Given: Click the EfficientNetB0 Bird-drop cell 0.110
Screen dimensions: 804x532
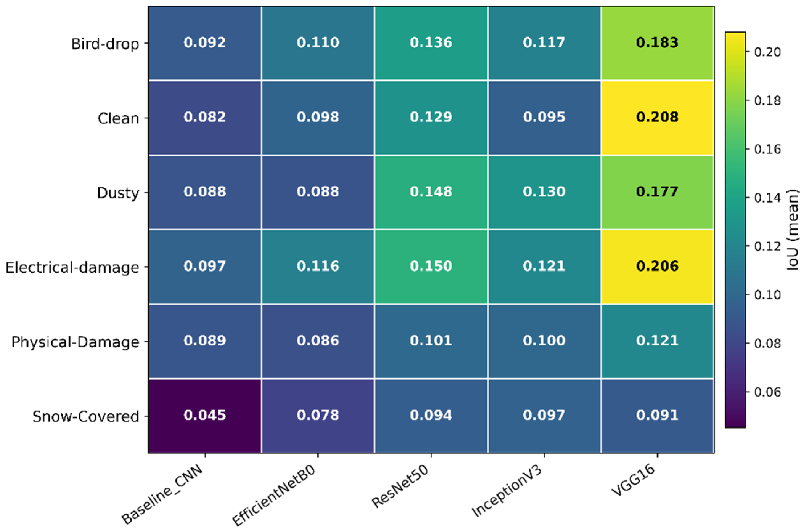Looking at the screenshot, I should click(x=318, y=43).
